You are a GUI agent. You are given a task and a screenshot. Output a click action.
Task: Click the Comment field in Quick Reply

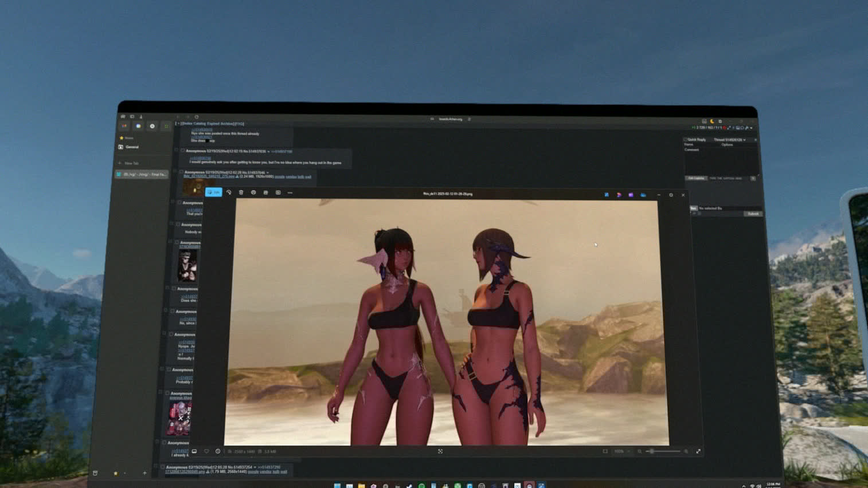(x=721, y=162)
